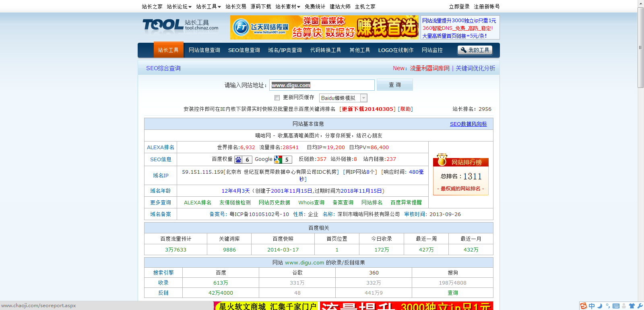
Task: Click the IME skin shirt icon
Action: pyautogui.click(x=632, y=306)
